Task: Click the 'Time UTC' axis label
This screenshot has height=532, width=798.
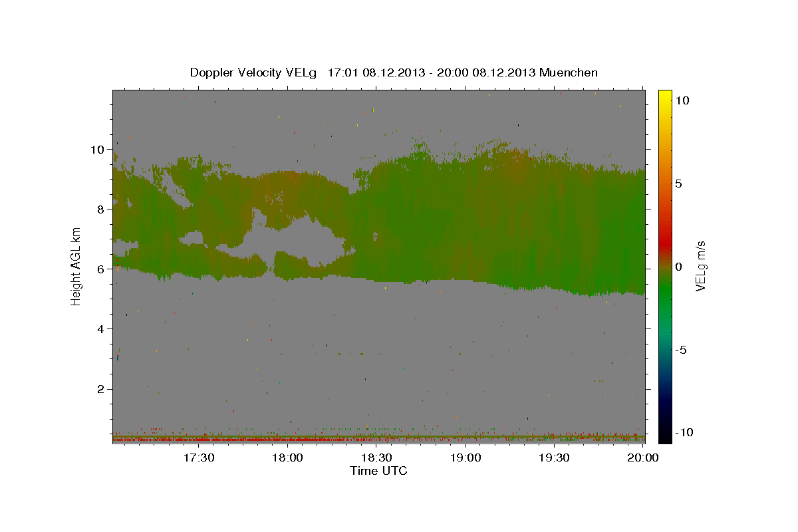Action: [x=378, y=471]
